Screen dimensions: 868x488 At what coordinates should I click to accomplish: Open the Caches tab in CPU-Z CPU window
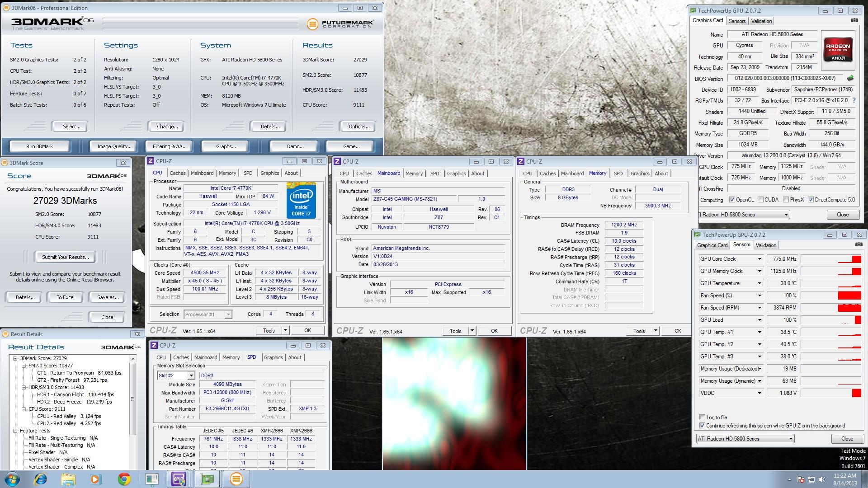(177, 173)
